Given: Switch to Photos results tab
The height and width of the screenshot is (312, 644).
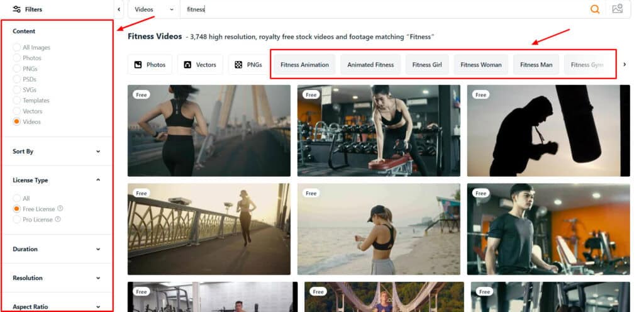Looking at the screenshot, I should 150,64.
